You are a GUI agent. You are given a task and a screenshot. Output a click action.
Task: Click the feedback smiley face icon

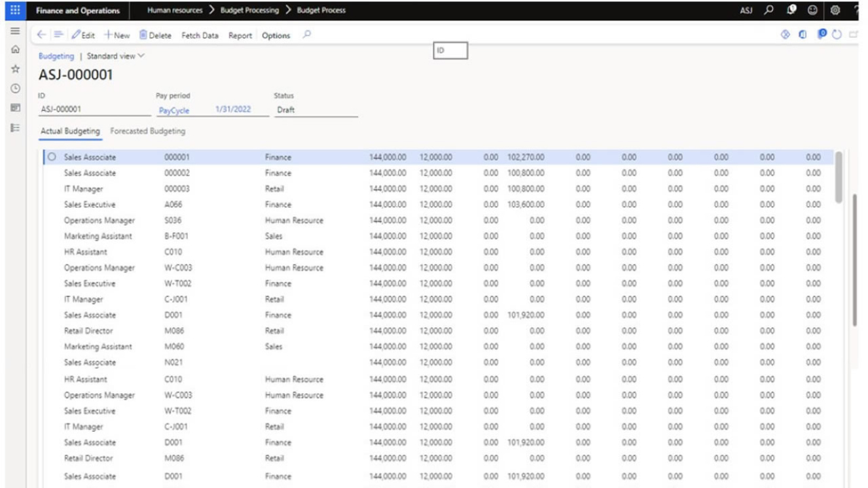[812, 10]
